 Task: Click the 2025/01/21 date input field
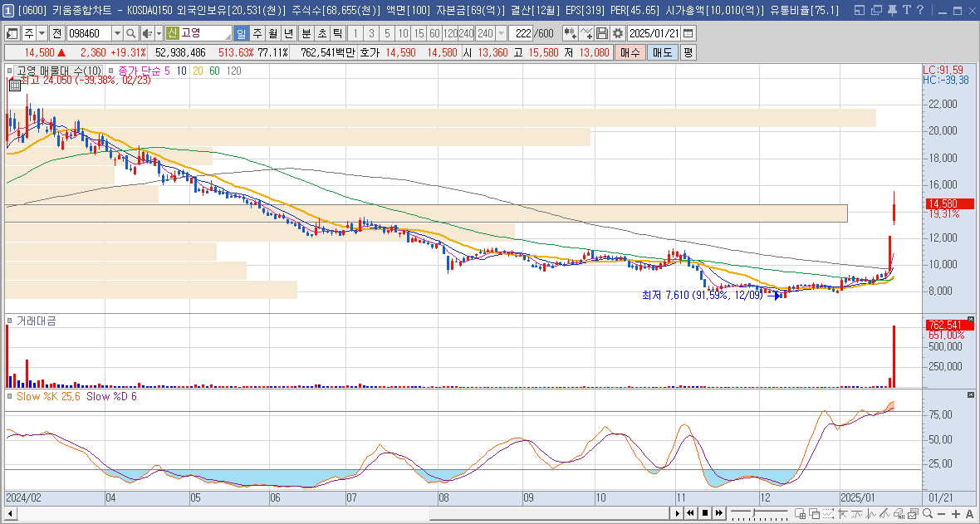654,33
